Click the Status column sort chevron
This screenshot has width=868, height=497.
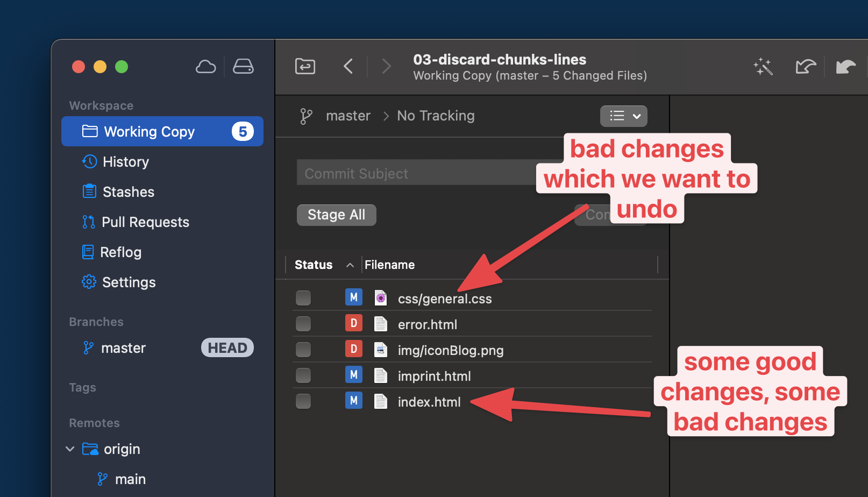click(x=350, y=265)
